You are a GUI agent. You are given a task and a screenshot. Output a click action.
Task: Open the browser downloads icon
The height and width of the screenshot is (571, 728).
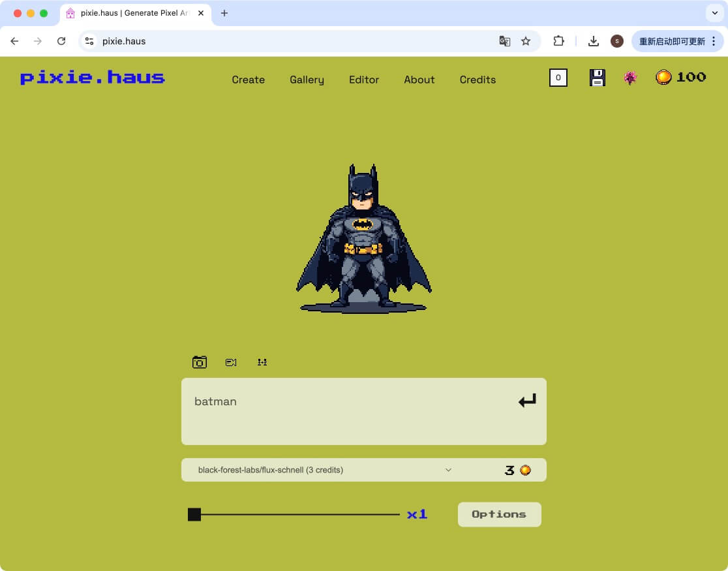point(593,41)
